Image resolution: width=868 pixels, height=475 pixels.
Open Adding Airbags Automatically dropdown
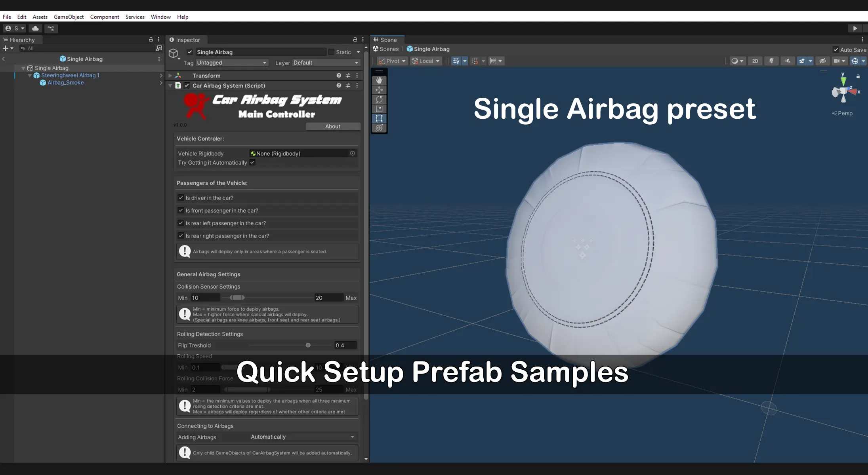pos(302,437)
